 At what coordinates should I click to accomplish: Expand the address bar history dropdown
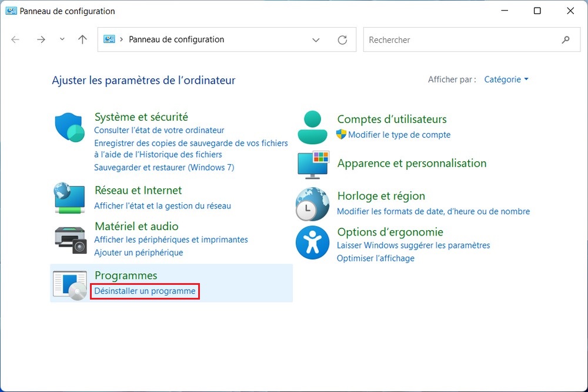coord(316,40)
